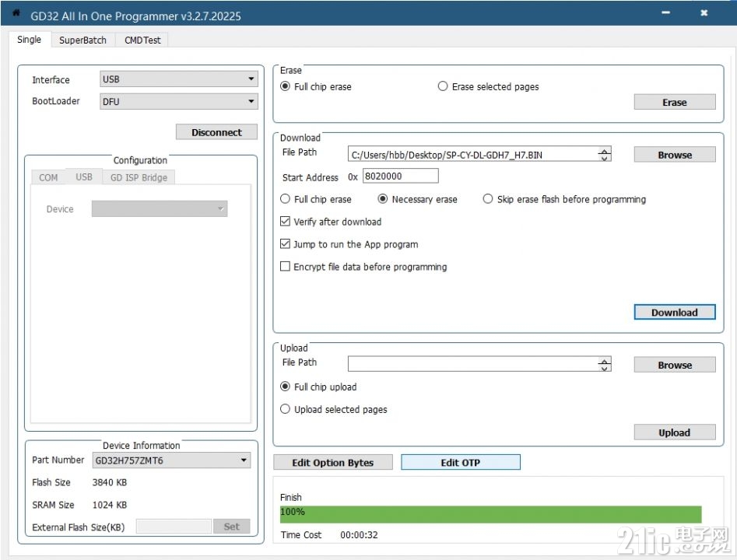737x560 pixels.
Task: Open the BootLoader dropdown showing DFU
Action: pyautogui.click(x=179, y=101)
